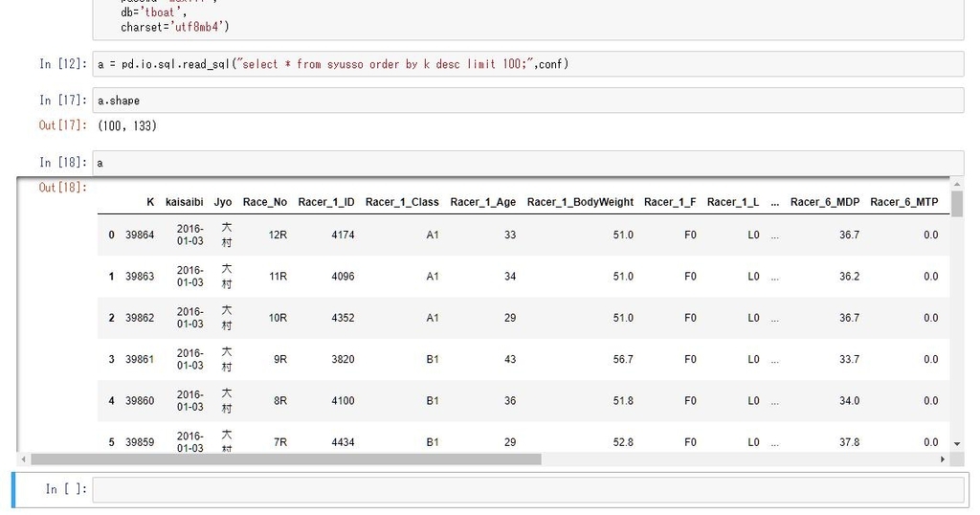Click the In [17] prompt label
The height and width of the screenshot is (515, 980).
click(63, 100)
